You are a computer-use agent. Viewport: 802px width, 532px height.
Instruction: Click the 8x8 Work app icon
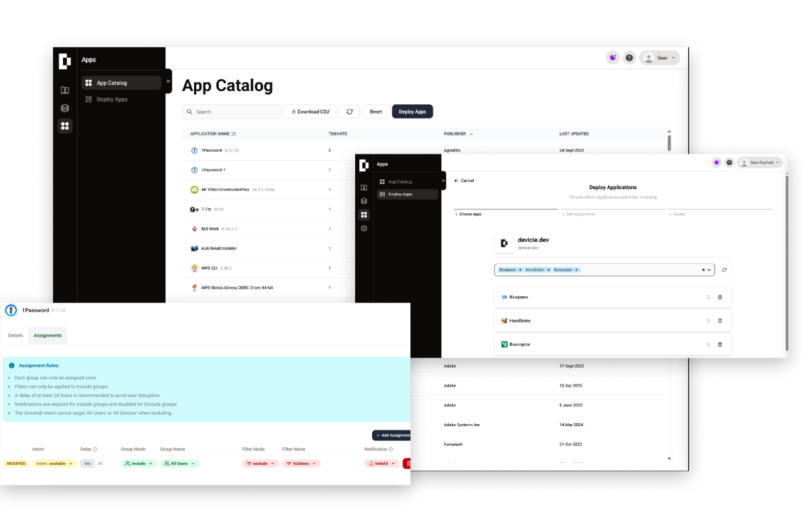coord(194,229)
